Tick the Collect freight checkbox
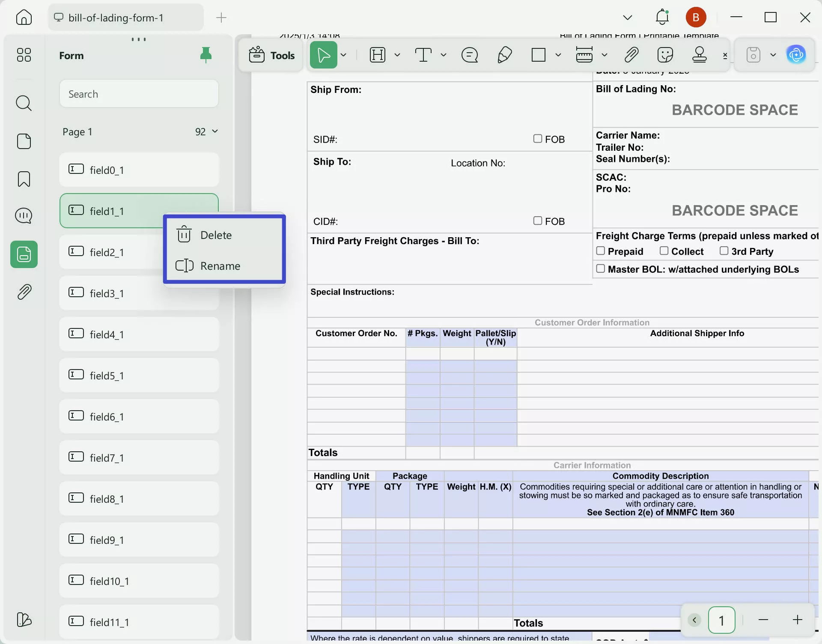This screenshot has height=644, width=822. (664, 251)
